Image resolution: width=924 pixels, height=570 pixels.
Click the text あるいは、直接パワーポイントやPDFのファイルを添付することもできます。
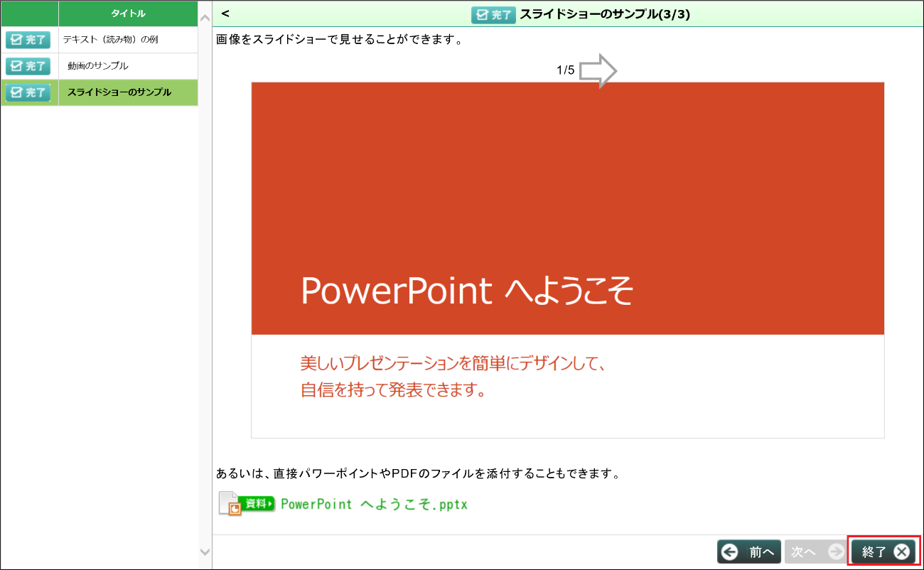pyautogui.click(x=419, y=473)
